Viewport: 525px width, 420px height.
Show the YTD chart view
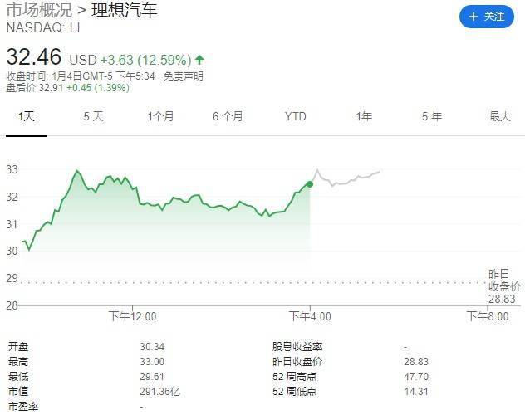(x=296, y=116)
